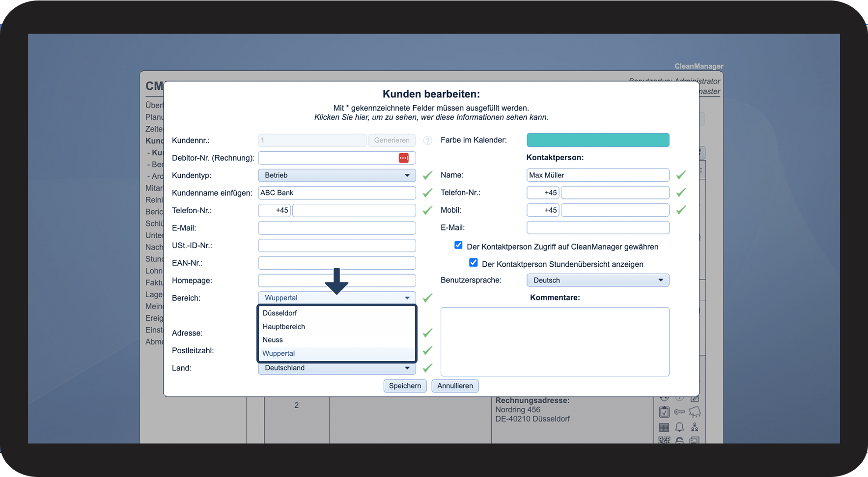Click the notification bell icon
Image resolution: width=868 pixels, height=477 pixels.
(679, 427)
